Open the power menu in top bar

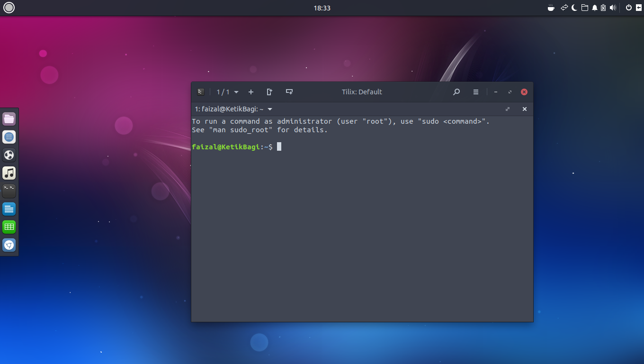628,8
